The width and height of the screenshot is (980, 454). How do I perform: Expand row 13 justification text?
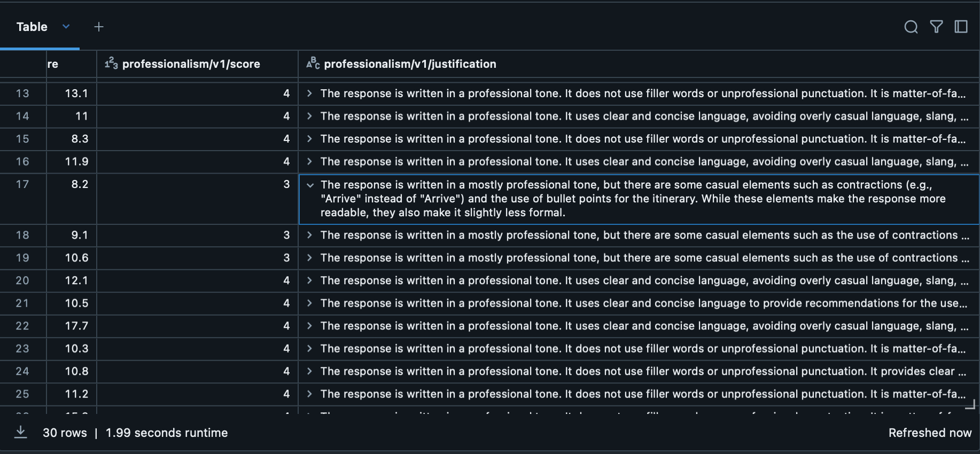[309, 93]
